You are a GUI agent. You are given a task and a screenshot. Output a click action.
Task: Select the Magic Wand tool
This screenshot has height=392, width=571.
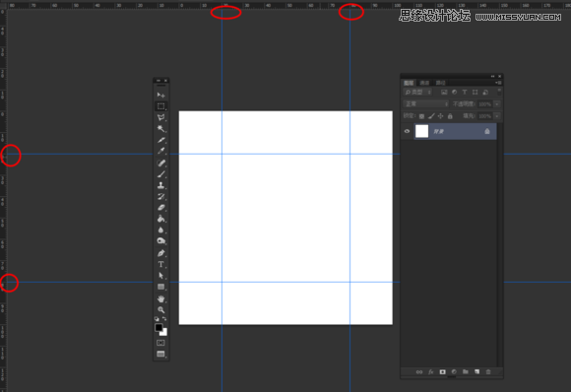point(160,129)
